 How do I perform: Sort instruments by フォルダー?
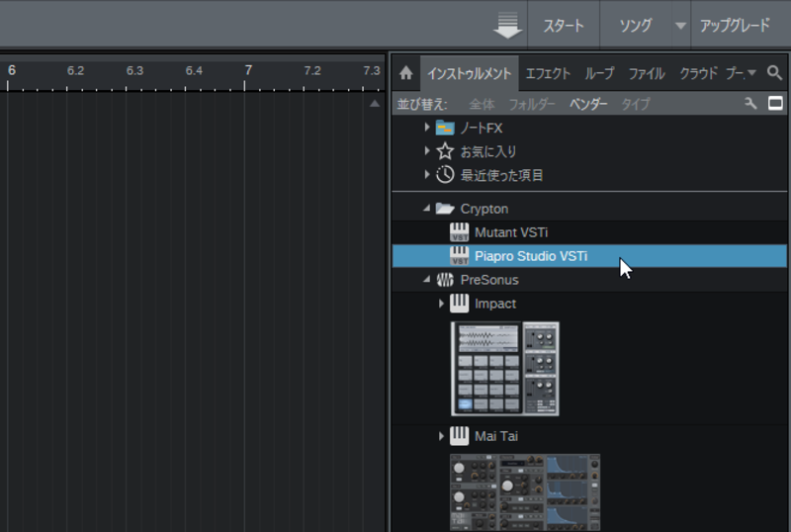tap(532, 105)
